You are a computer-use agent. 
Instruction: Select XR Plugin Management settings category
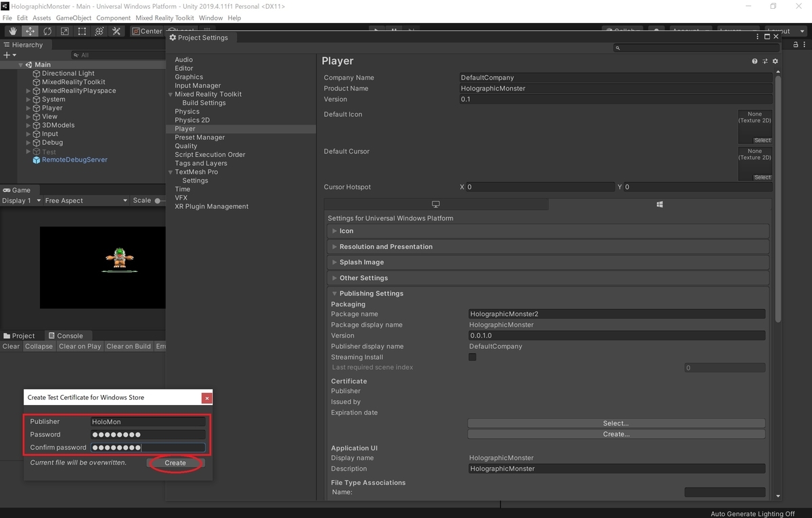[x=211, y=207]
